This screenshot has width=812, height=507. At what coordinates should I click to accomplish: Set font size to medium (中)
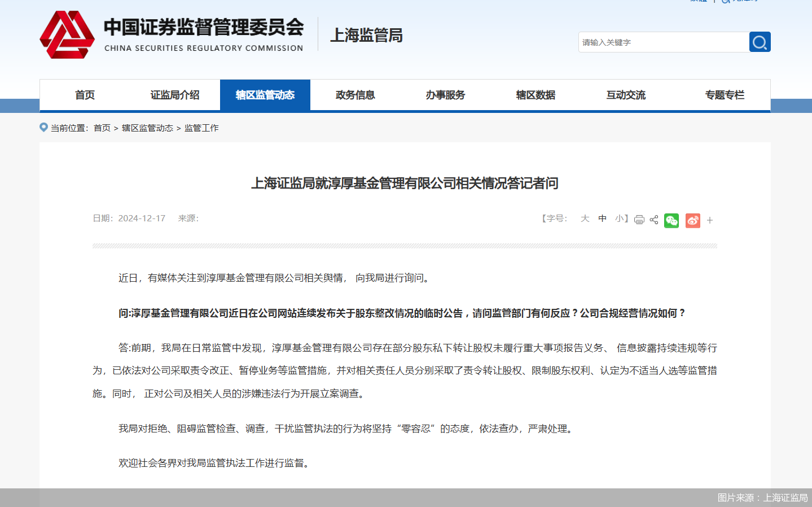[x=603, y=218]
